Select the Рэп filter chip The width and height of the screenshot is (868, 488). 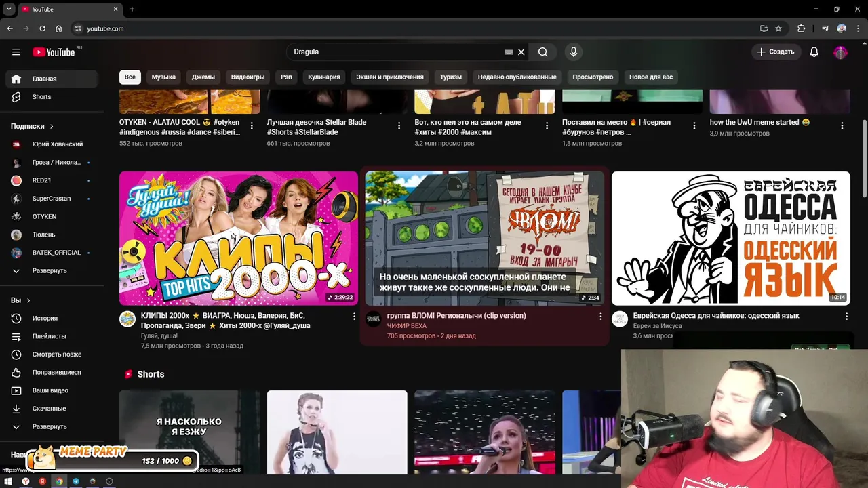click(x=286, y=77)
